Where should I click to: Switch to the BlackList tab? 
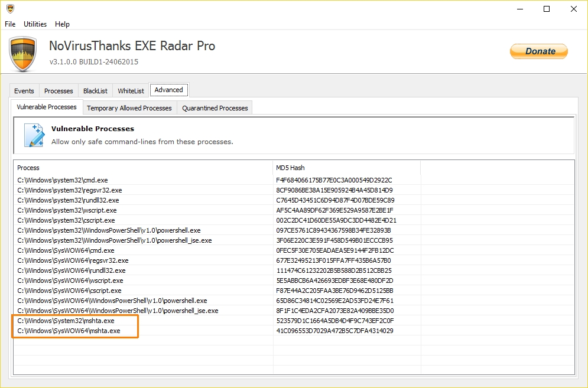[95, 91]
